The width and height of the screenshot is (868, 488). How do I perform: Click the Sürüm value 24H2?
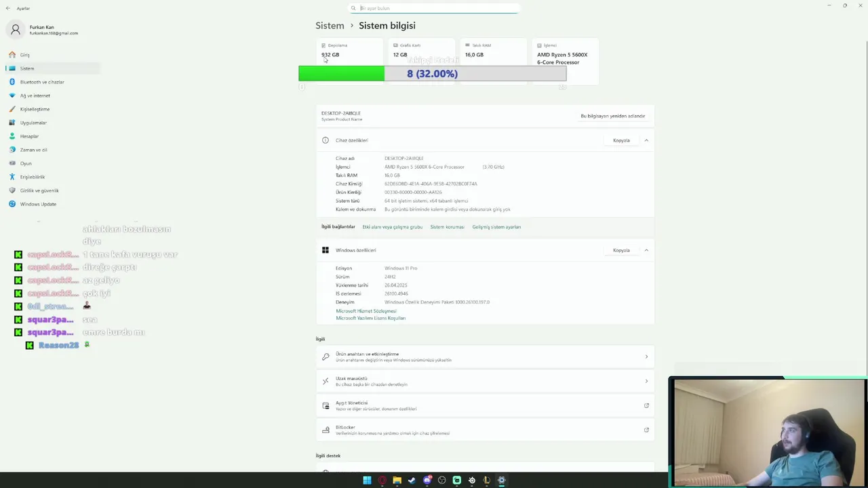coord(390,277)
